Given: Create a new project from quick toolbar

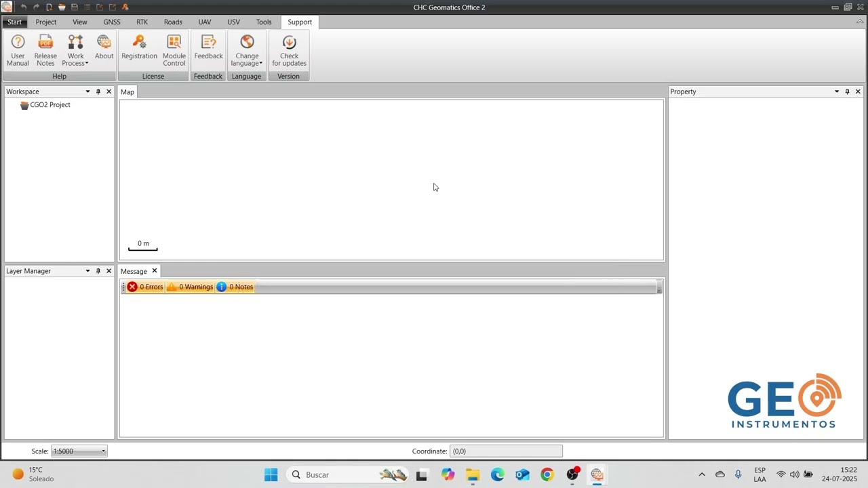Looking at the screenshot, I should click(x=49, y=7).
